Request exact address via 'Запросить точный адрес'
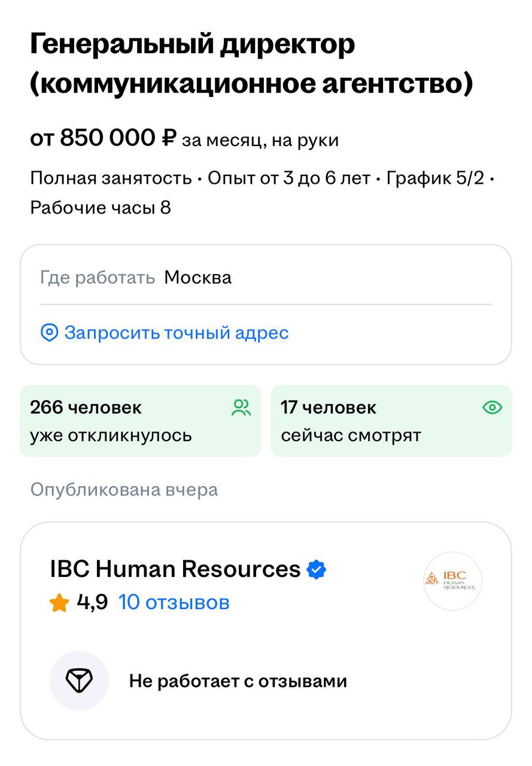 176,333
